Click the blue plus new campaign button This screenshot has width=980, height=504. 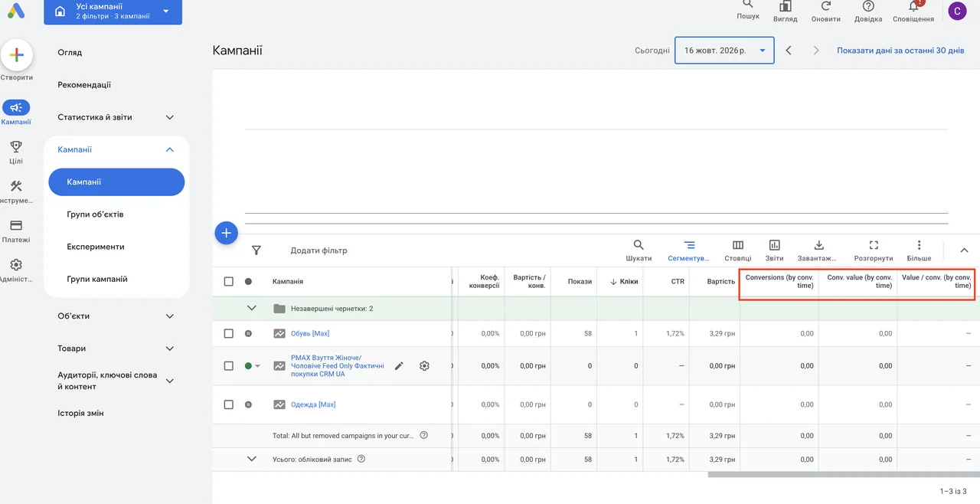pyautogui.click(x=226, y=233)
